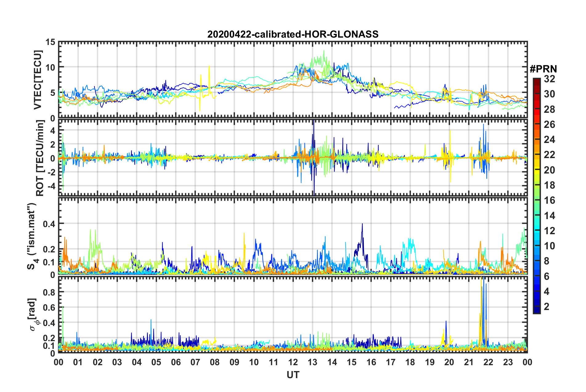Click the #PRN colorbar label
The image size is (586, 392).
pyautogui.click(x=543, y=69)
